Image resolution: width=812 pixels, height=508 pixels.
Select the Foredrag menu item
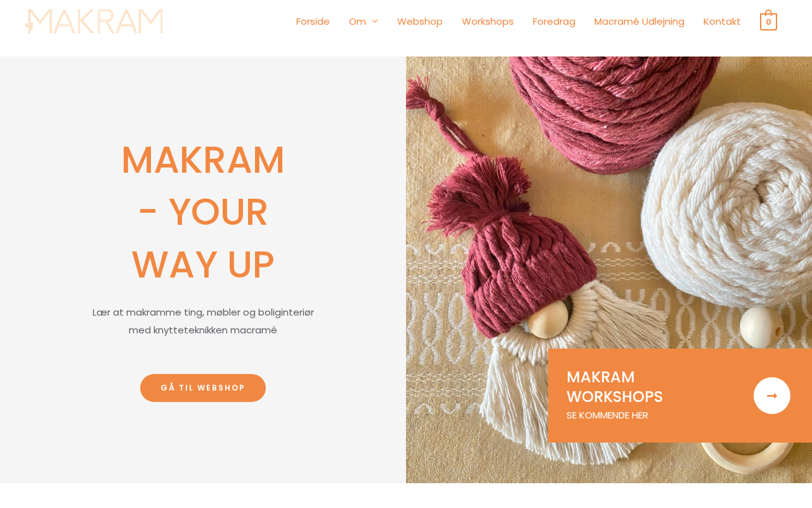click(x=554, y=22)
